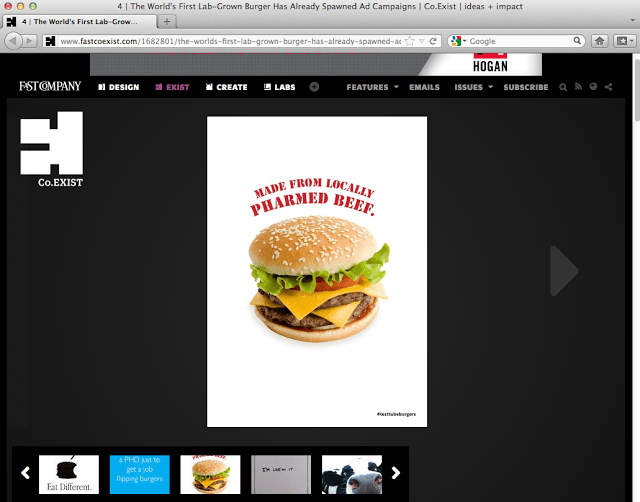Open the Google search engine dropdown
Image resolution: width=640 pixels, height=502 pixels.
coord(459,41)
